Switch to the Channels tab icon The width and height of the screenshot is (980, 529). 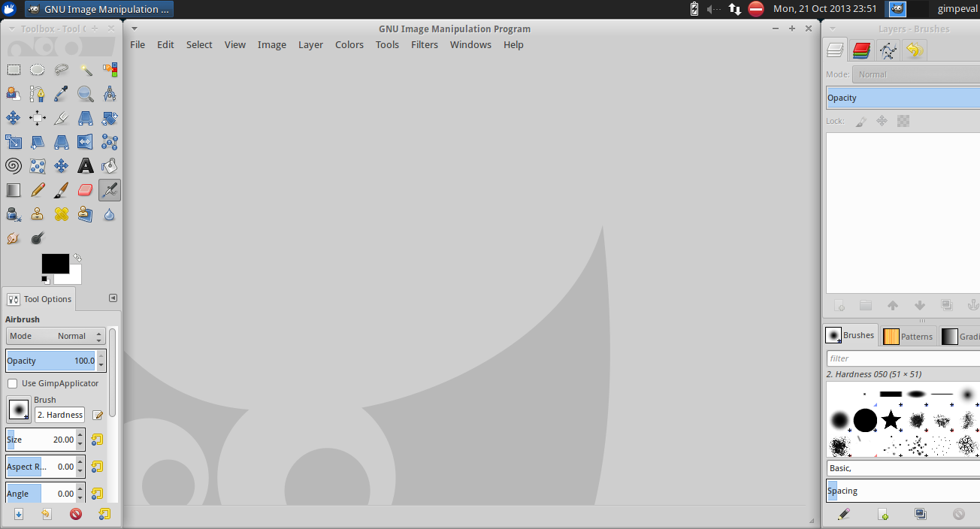point(862,50)
